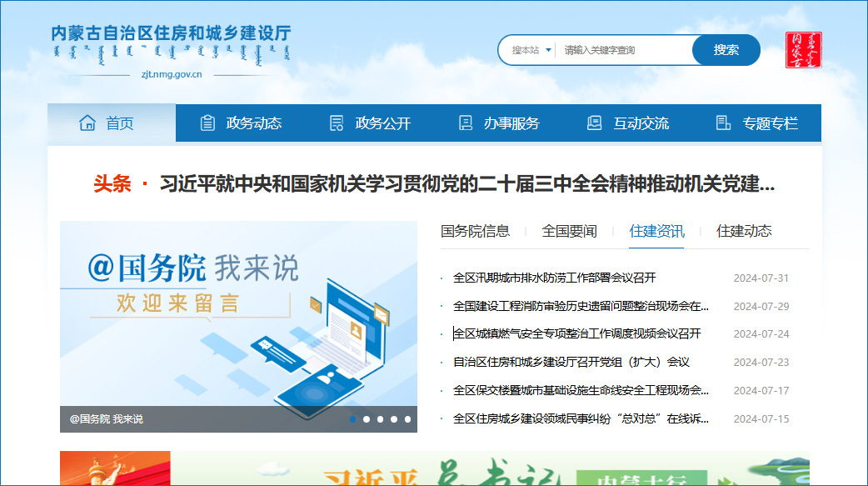Click the date 2024-07-24
The height and width of the screenshot is (486, 868).
pos(761,334)
